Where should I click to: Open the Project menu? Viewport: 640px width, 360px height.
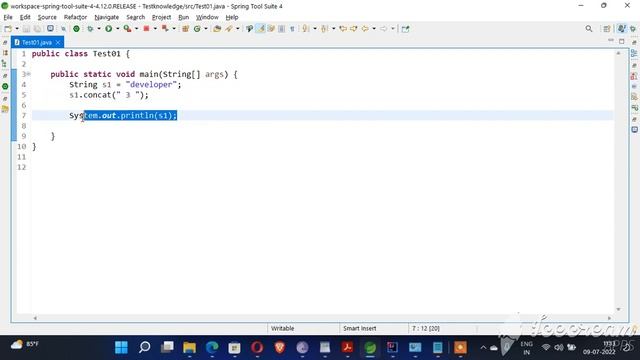(161, 17)
